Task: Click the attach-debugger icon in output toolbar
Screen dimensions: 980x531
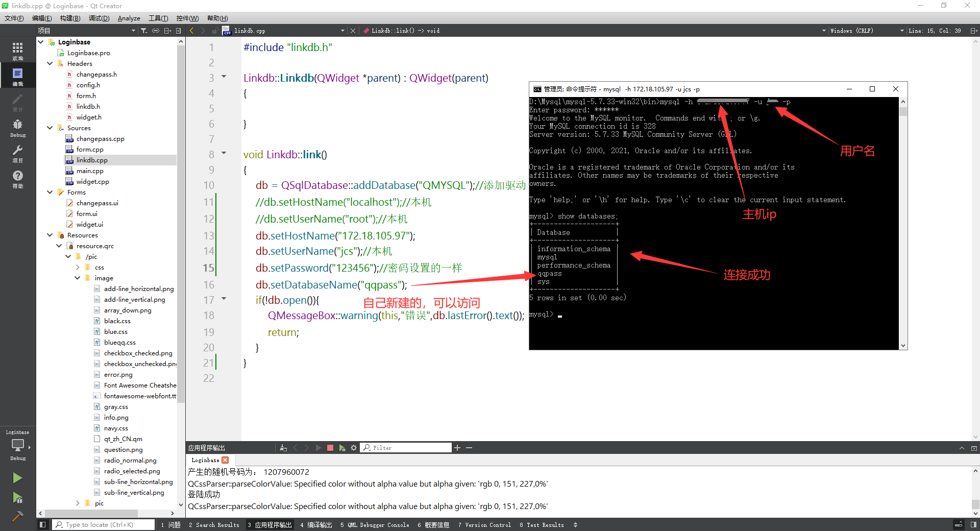Action: [x=342, y=448]
